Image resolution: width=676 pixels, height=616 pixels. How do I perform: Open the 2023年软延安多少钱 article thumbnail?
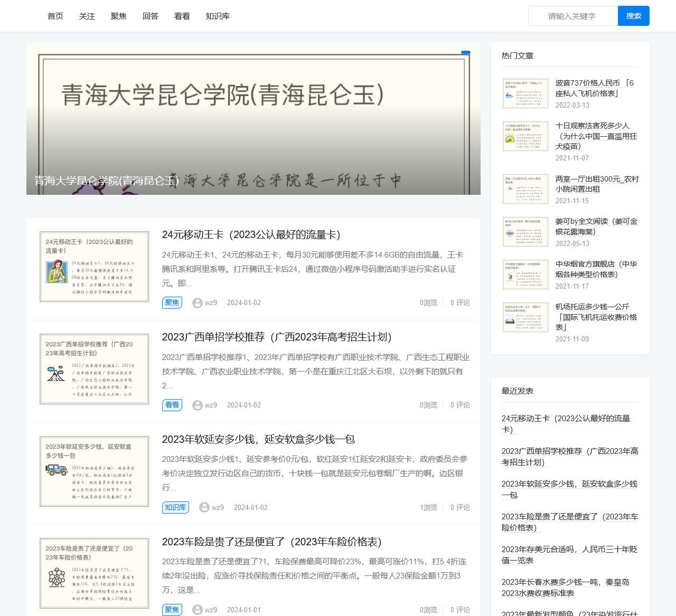point(95,471)
